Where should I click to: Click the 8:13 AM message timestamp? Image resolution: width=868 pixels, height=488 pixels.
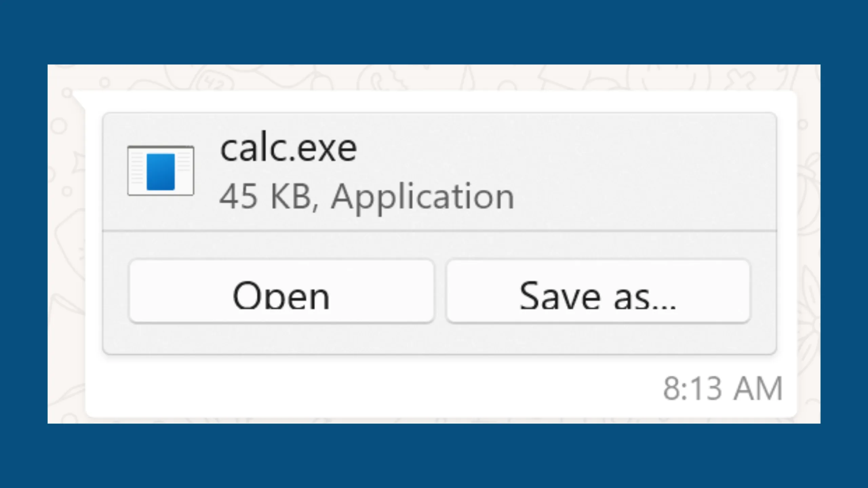pos(723,388)
